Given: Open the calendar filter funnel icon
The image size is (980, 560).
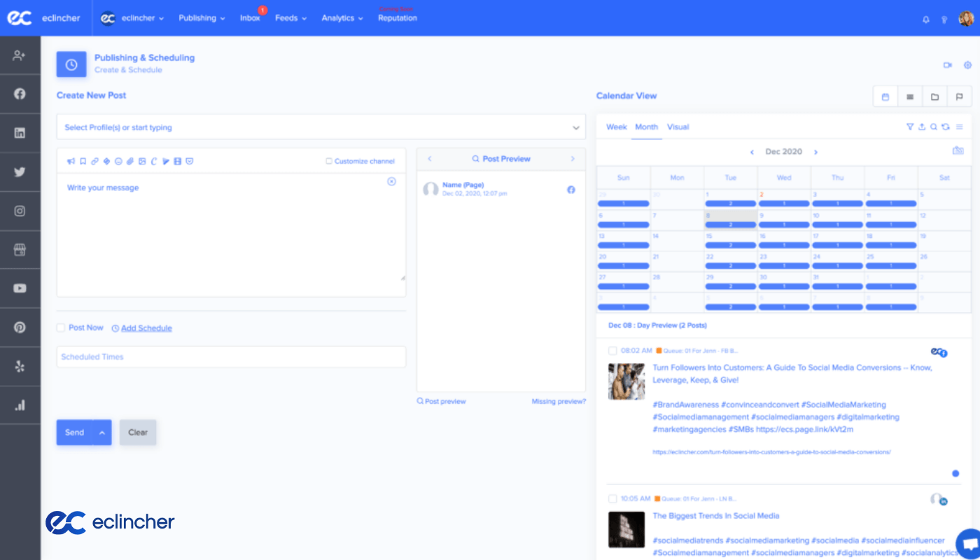Looking at the screenshot, I should point(910,127).
